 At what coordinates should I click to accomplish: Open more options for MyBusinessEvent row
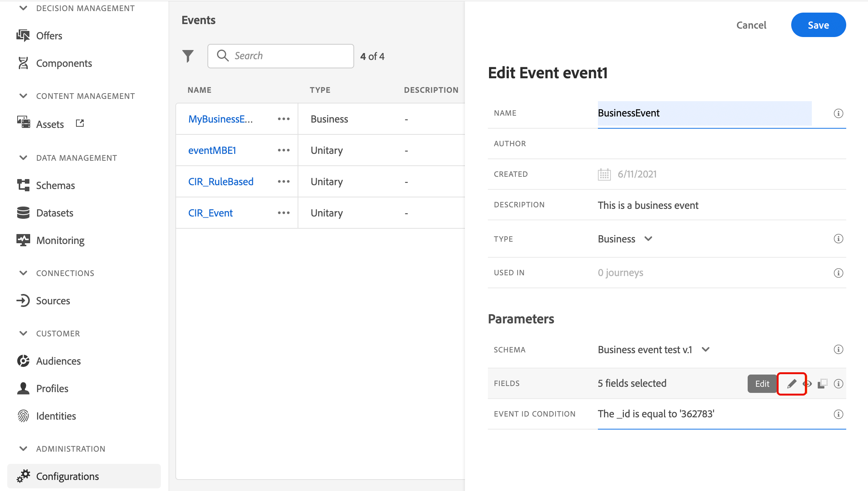(x=283, y=119)
